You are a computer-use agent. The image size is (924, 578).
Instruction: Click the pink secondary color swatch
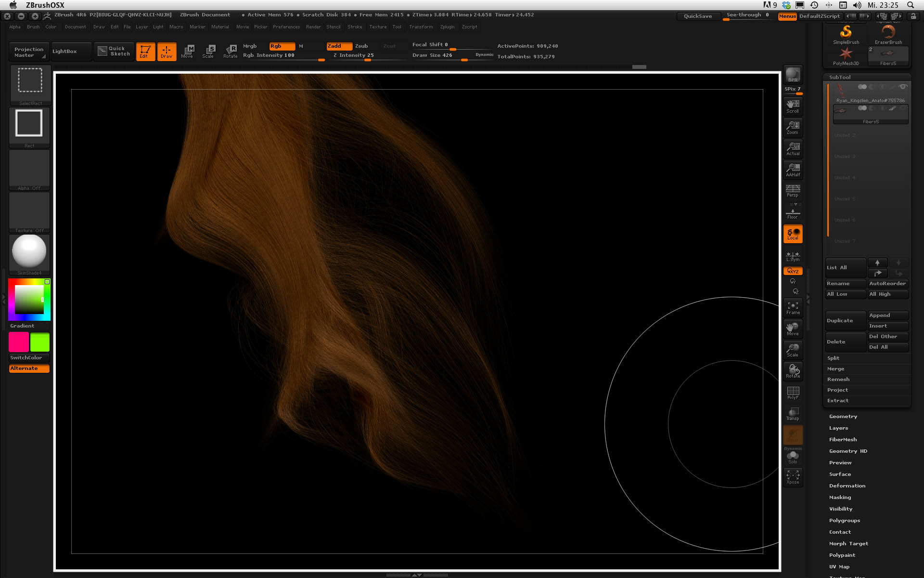[x=19, y=342]
